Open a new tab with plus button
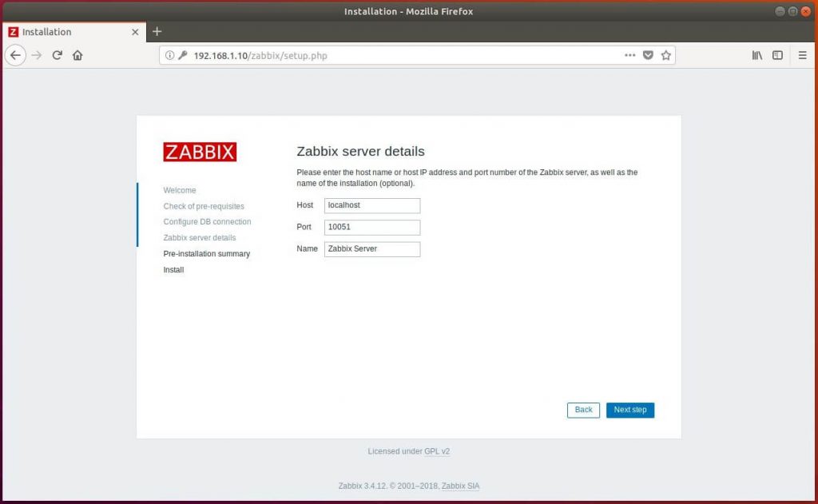This screenshot has height=504, width=818. coord(157,32)
